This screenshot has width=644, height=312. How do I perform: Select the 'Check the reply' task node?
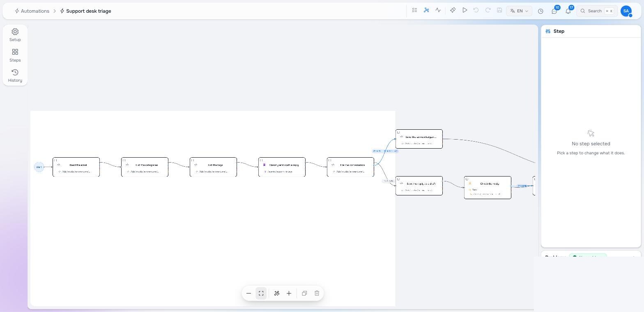pos(488,188)
